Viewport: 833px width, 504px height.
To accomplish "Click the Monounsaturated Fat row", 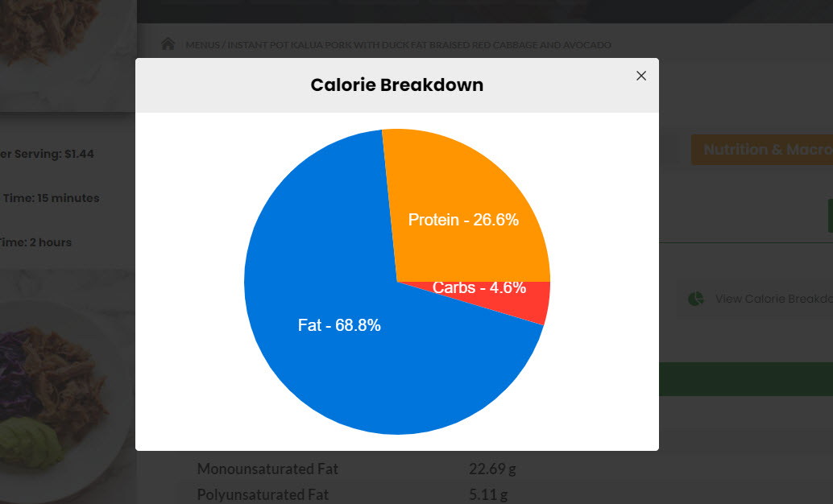I will 356,469.
